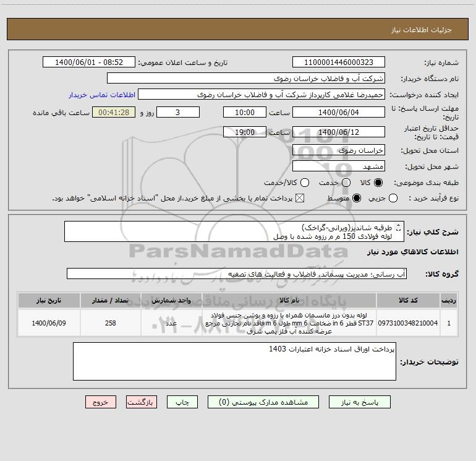Click the عدد unit cell
This screenshot has height=461, width=476.
click(171, 323)
